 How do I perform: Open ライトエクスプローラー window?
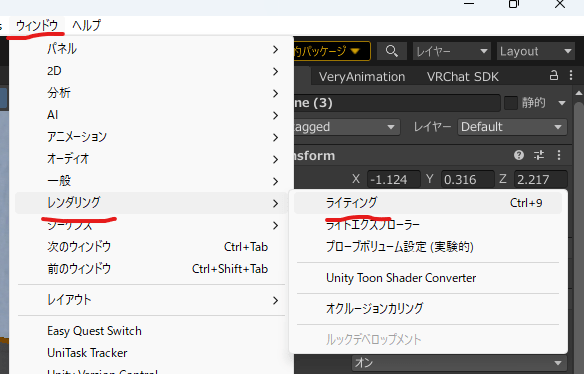coord(428,225)
